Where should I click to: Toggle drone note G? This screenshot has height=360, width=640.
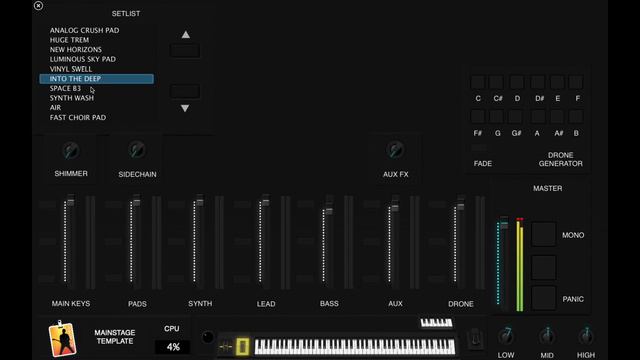pos(497,117)
